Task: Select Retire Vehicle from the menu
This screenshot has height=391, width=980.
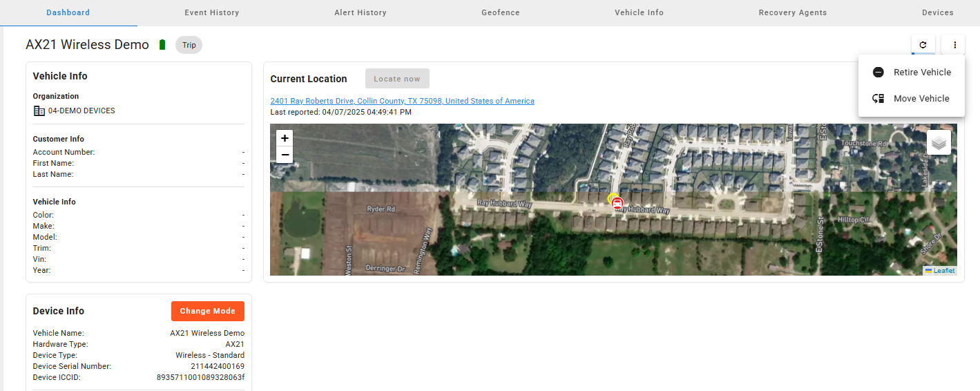Action: tap(922, 73)
